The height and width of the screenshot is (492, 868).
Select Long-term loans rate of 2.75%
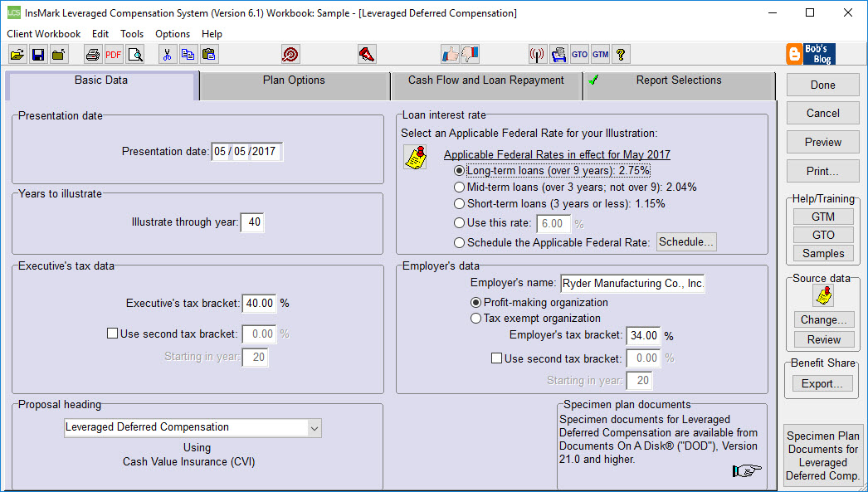pyautogui.click(x=460, y=170)
